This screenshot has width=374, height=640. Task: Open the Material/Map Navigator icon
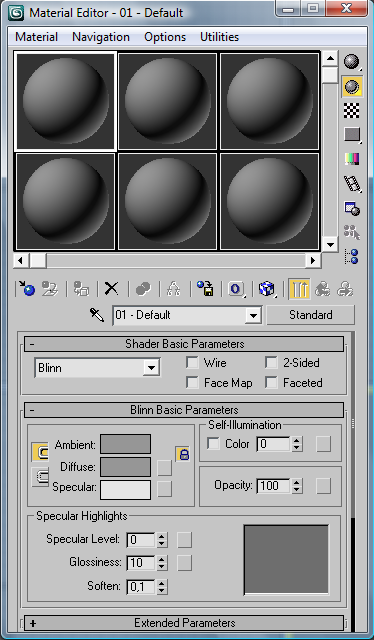tap(352, 256)
